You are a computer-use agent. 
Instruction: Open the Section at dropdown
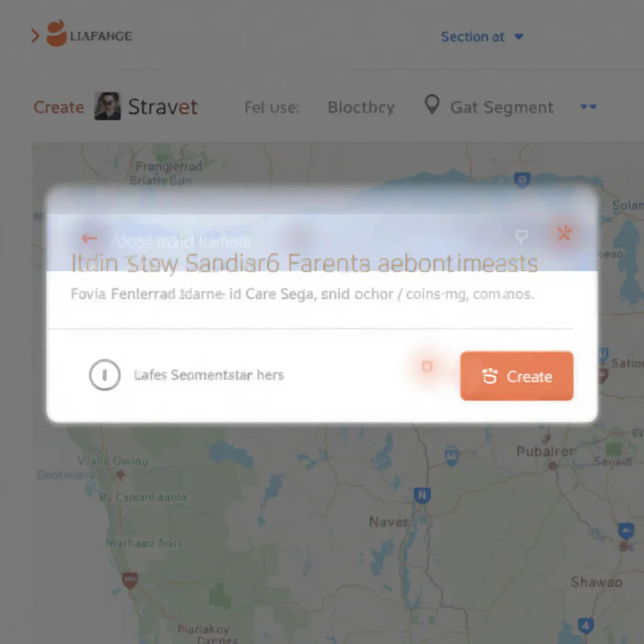point(482,36)
